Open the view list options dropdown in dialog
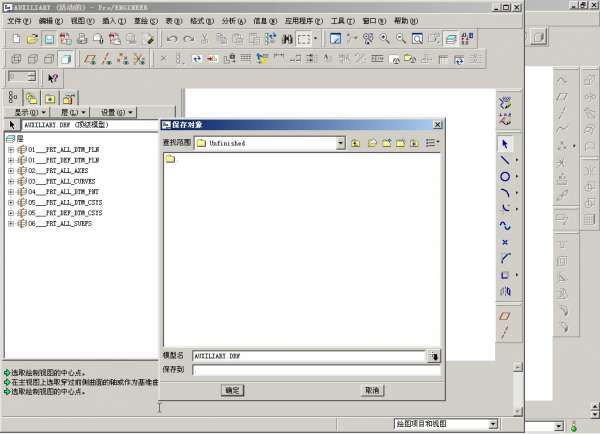 432,143
